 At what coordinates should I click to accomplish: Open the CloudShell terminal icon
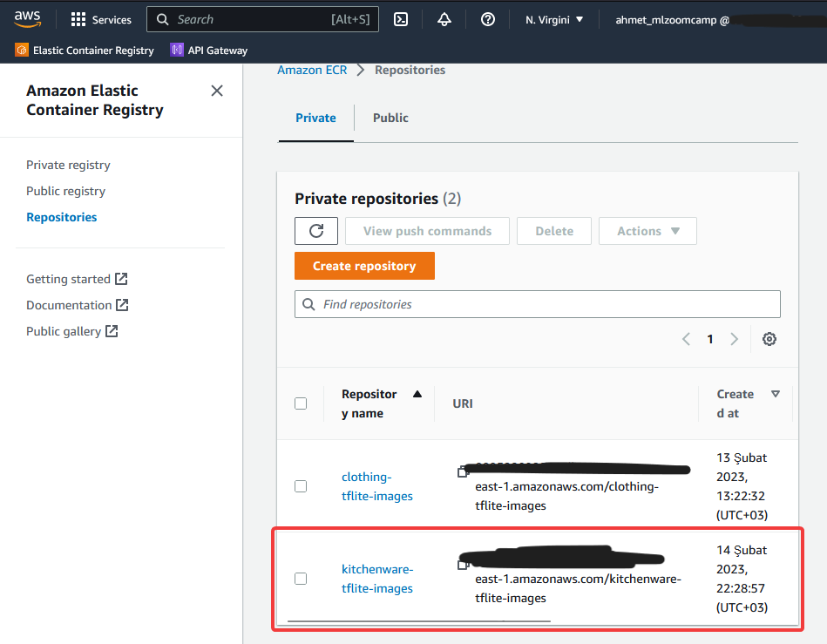click(x=401, y=19)
